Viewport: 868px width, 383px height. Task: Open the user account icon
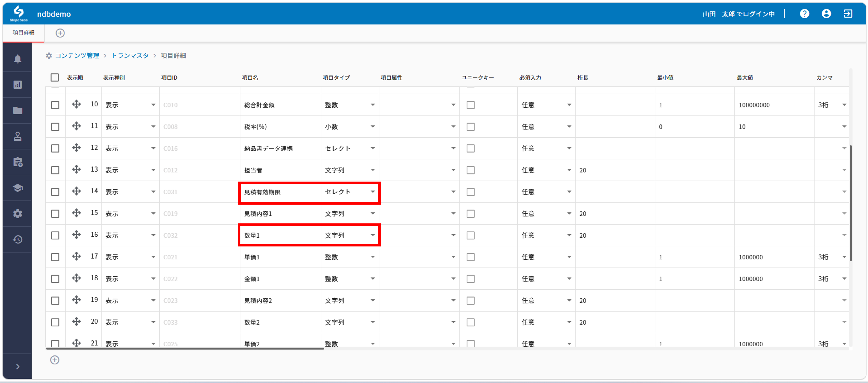click(826, 14)
